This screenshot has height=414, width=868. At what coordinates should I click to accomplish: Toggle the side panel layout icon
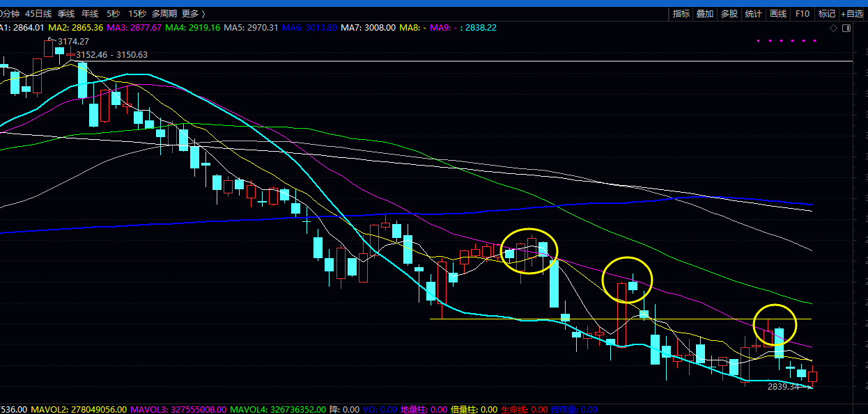tap(846, 28)
